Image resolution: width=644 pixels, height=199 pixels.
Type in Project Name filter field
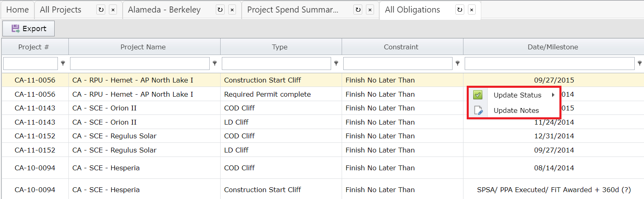click(140, 64)
